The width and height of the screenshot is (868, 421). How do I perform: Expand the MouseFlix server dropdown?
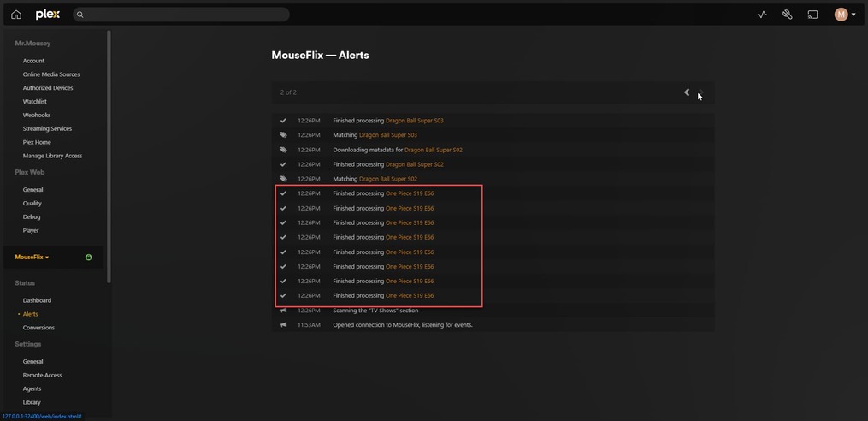coord(32,257)
